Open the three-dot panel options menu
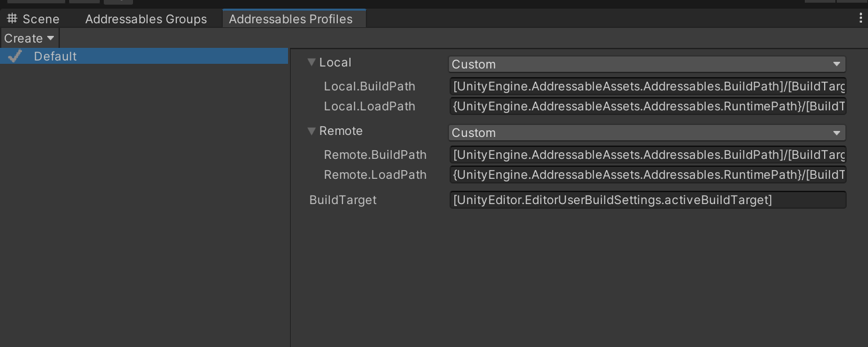 pyautogui.click(x=861, y=19)
